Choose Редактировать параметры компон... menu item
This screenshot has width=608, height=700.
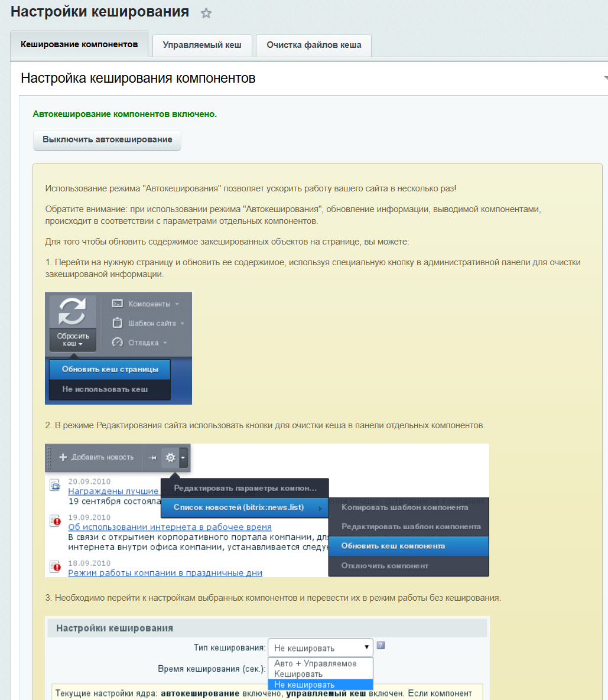coord(245,489)
